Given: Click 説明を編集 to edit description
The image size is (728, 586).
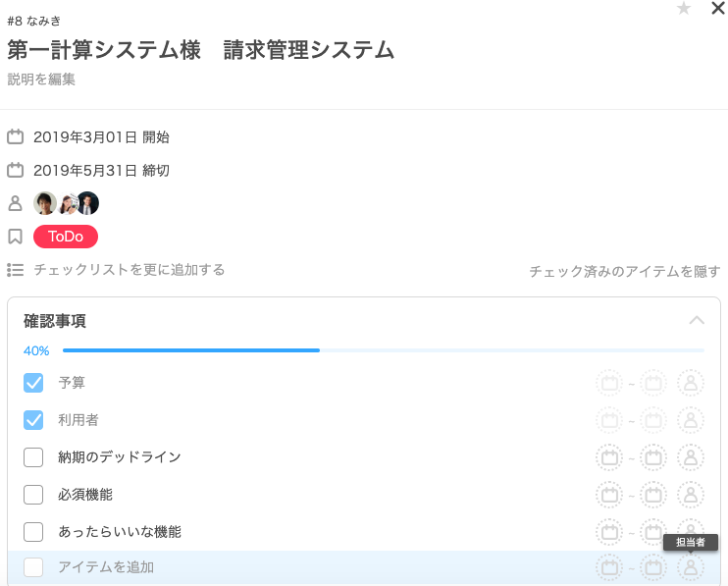Looking at the screenshot, I should 41,80.
